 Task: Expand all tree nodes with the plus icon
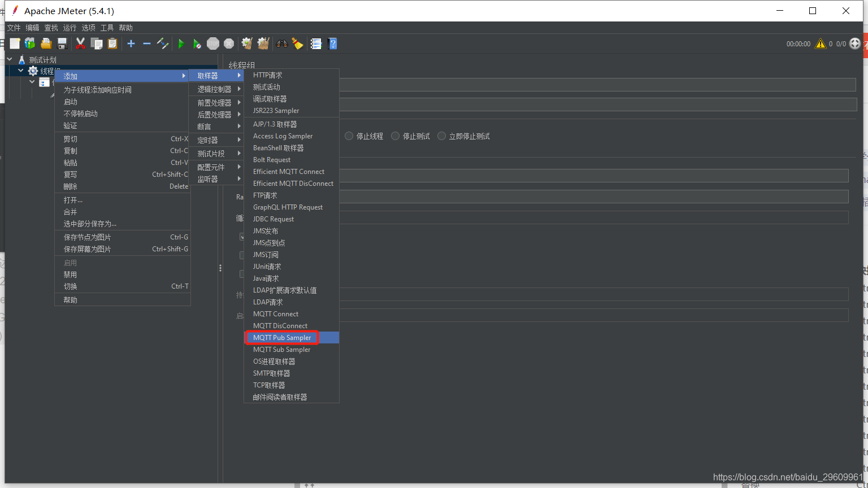[131, 43]
